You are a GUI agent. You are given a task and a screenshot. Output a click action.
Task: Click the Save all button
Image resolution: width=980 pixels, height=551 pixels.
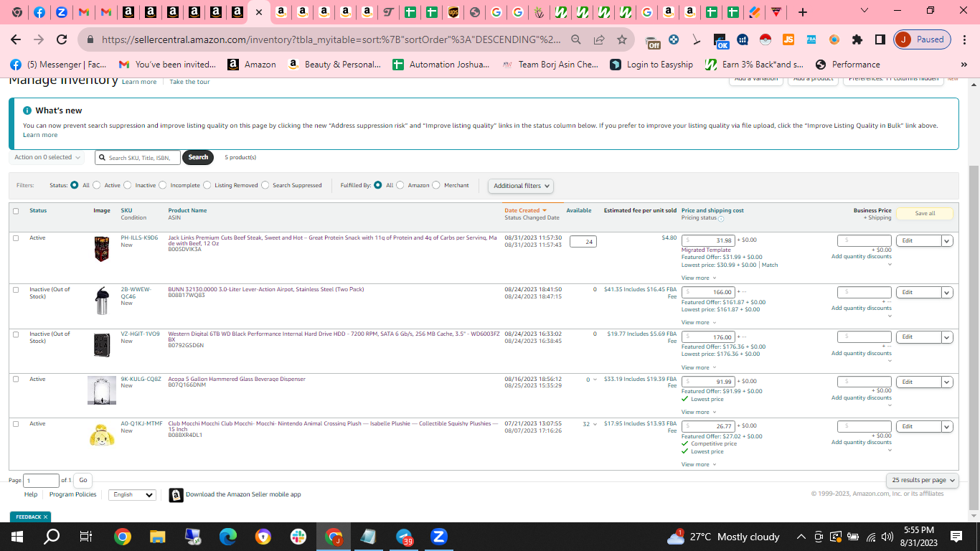pyautogui.click(x=925, y=213)
